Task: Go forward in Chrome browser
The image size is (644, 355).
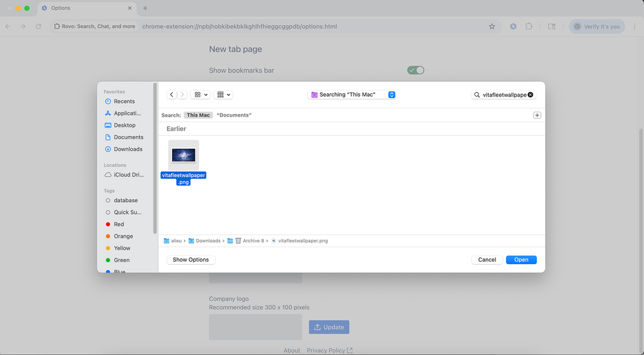Action: coord(23,26)
